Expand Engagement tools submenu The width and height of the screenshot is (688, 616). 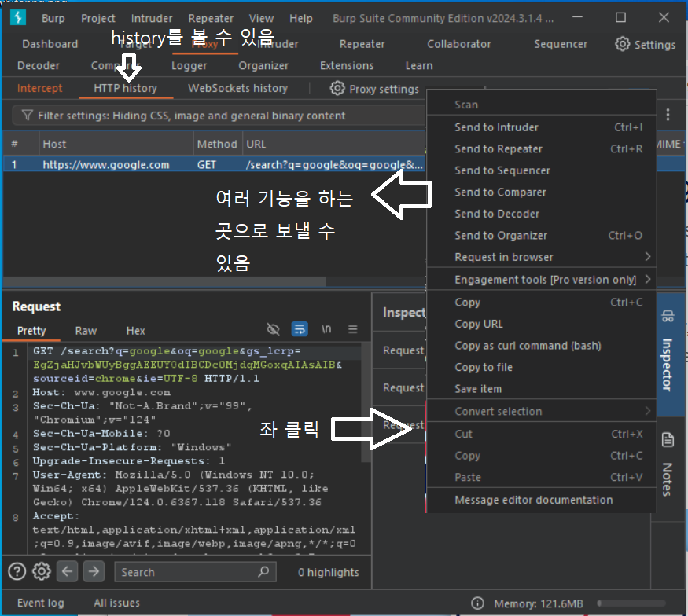pyautogui.click(x=542, y=280)
